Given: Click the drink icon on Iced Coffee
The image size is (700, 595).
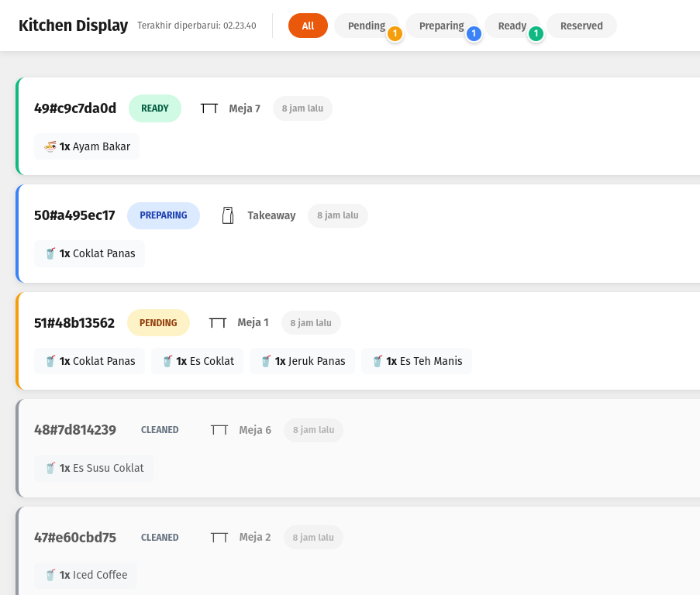Looking at the screenshot, I should pos(50,575).
